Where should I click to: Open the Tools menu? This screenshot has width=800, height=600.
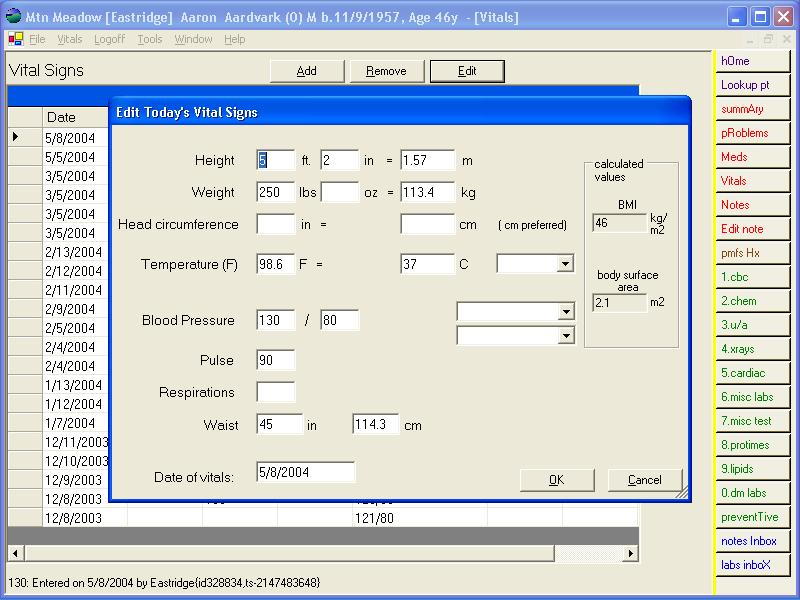150,39
